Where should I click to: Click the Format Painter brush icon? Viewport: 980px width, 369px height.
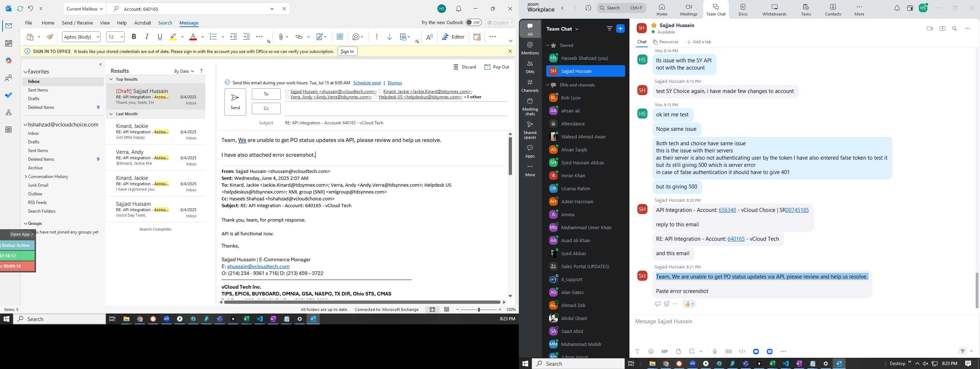coord(50,36)
